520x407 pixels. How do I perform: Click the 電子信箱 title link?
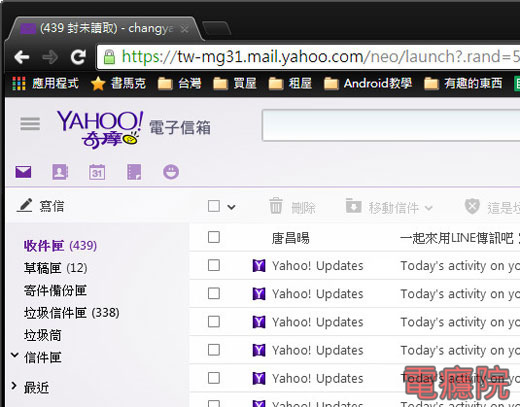pos(180,128)
